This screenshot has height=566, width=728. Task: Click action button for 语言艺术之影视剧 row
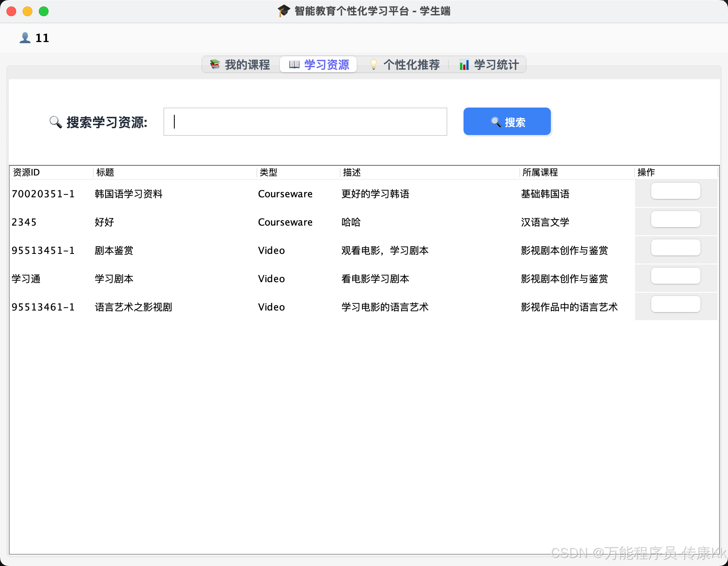coord(676,304)
